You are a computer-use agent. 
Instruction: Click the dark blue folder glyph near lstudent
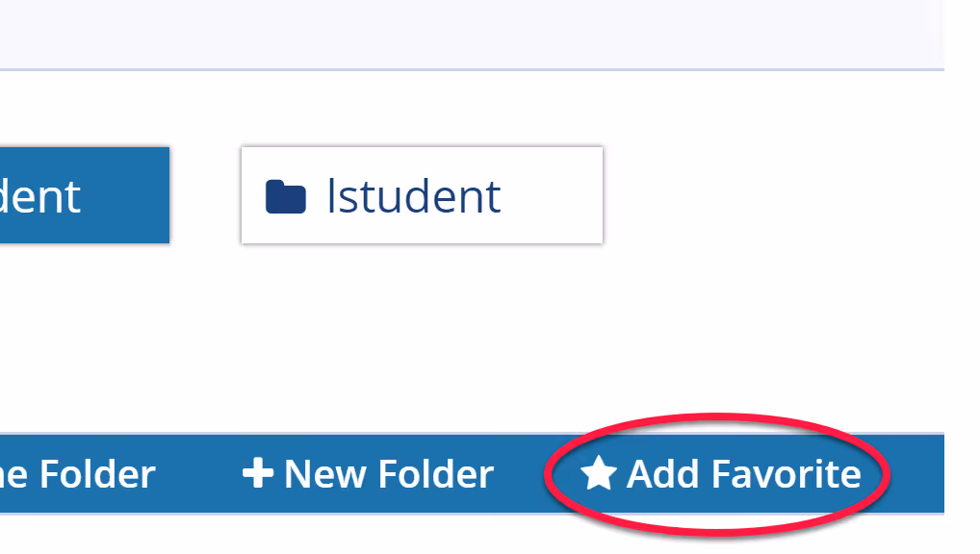point(285,195)
